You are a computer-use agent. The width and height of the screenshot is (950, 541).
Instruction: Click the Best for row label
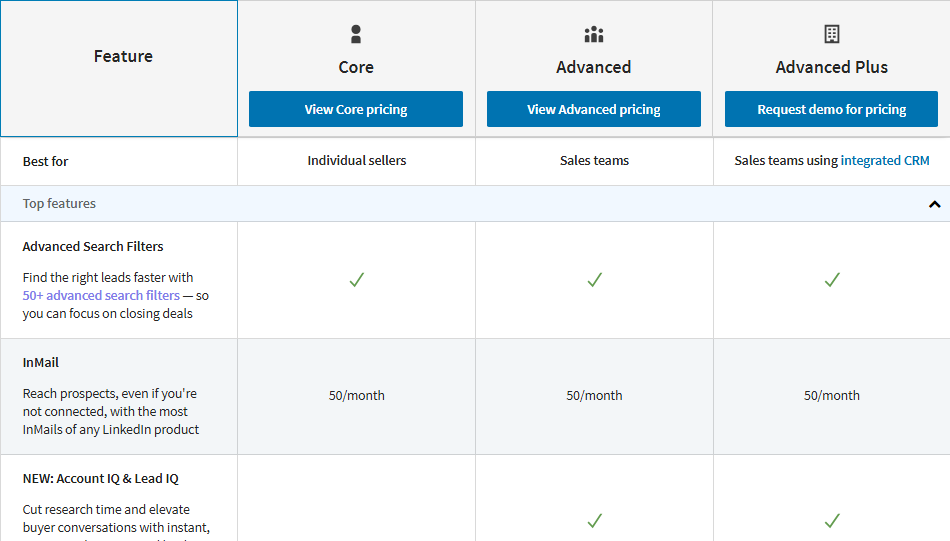pyautogui.click(x=45, y=162)
